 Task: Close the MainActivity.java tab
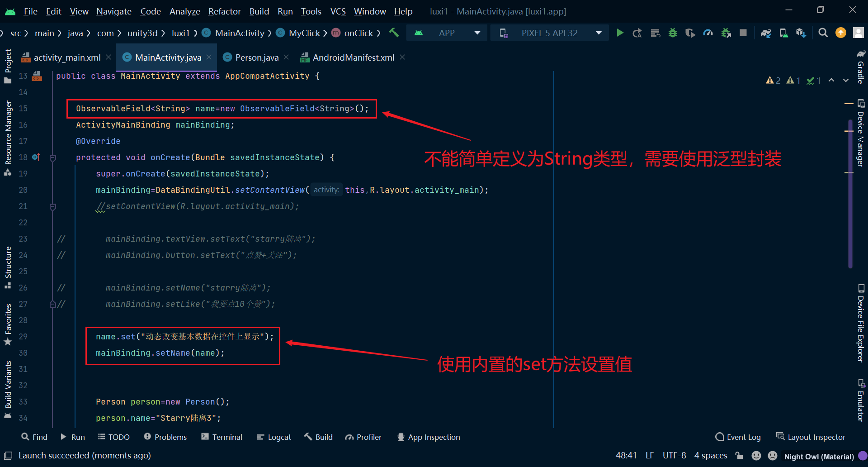pos(209,57)
